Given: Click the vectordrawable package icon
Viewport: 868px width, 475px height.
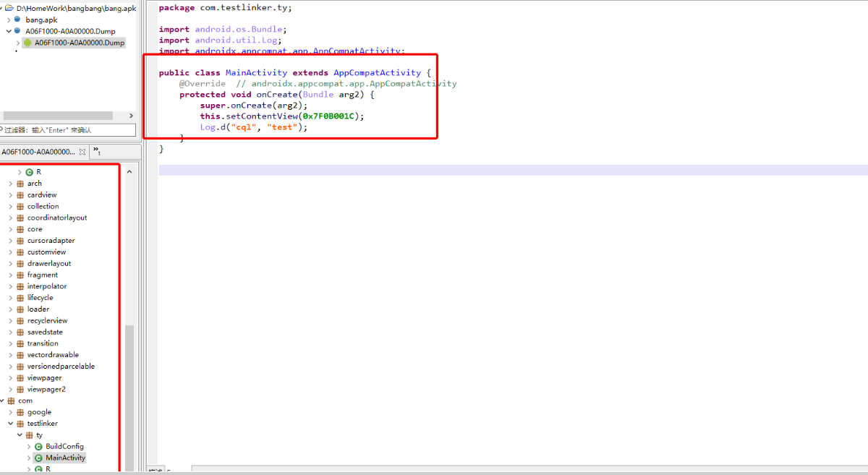Looking at the screenshot, I should (20, 355).
